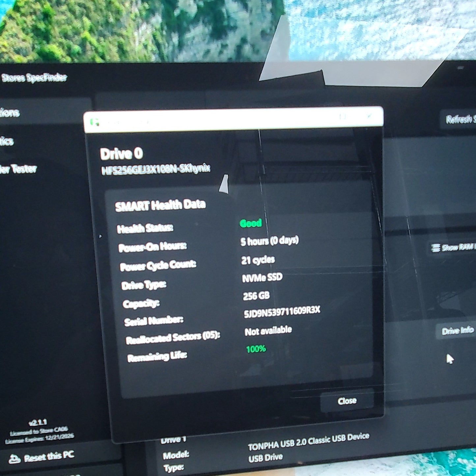Click the 'Model:' label under Drive 1
Image resolution: width=476 pixels, height=476 pixels.
[x=176, y=455]
